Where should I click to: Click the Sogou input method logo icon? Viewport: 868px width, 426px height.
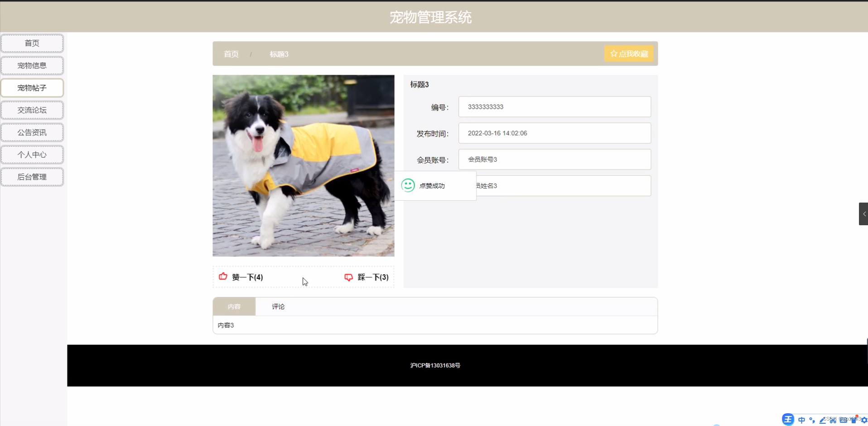(x=788, y=420)
